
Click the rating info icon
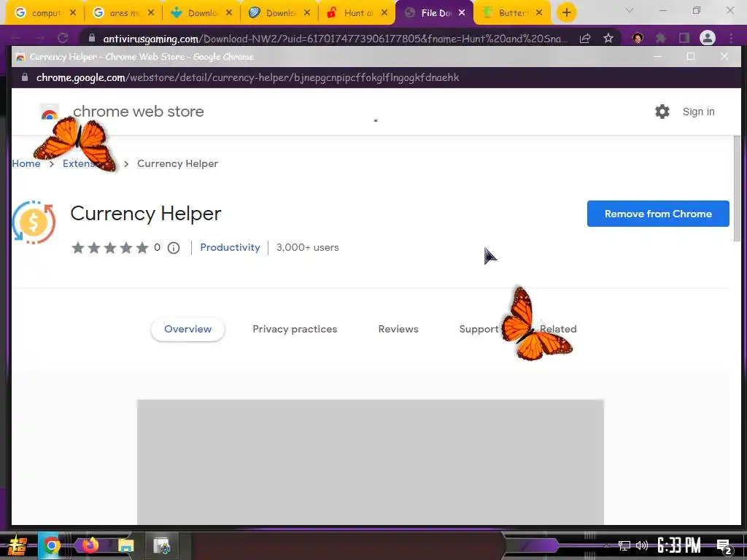(x=174, y=248)
